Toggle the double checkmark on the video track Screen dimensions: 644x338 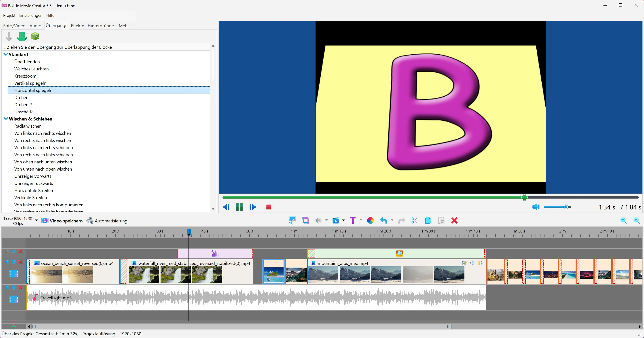click(14, 262)
